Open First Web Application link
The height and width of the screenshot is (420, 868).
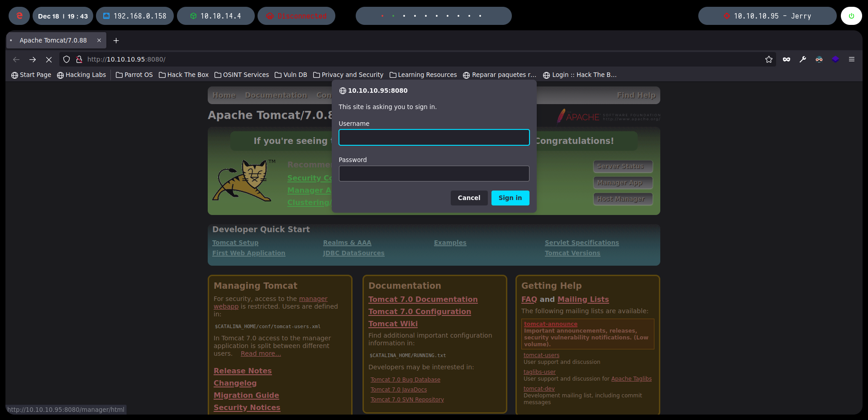coord(249,253)
